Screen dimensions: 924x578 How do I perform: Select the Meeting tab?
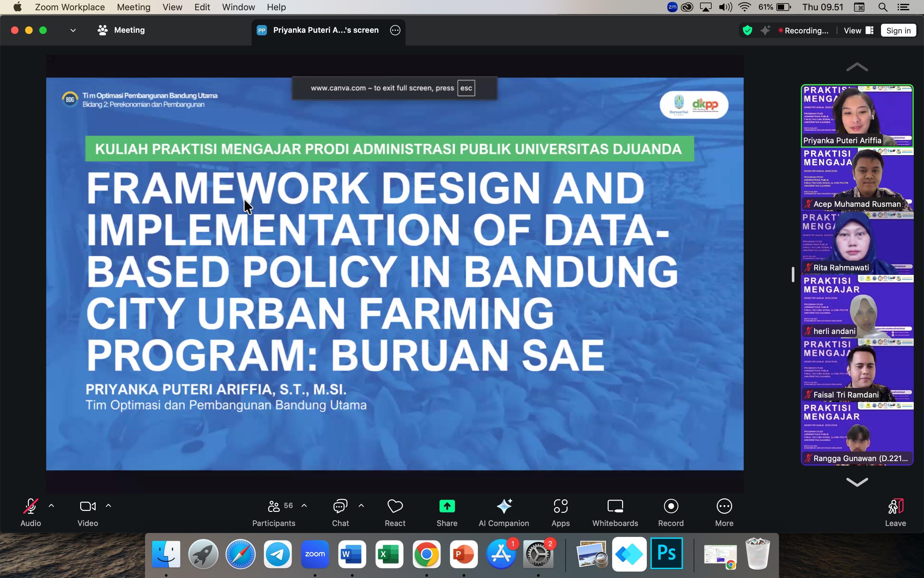[121, 30]
